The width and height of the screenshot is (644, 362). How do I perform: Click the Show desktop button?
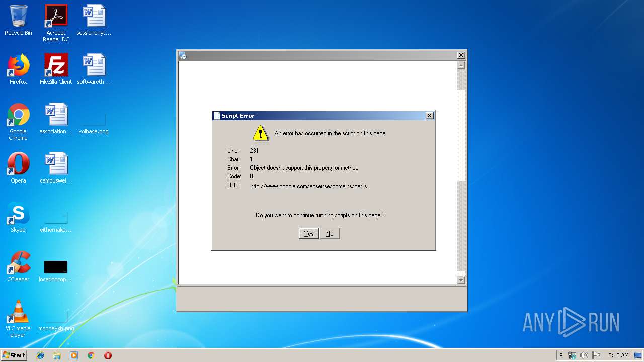click(x=639, y=355)
